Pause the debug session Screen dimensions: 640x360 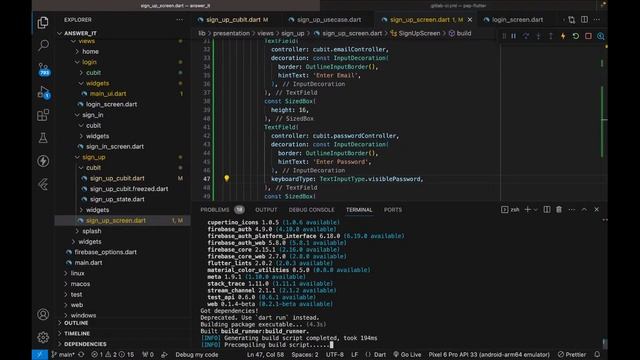513,36
